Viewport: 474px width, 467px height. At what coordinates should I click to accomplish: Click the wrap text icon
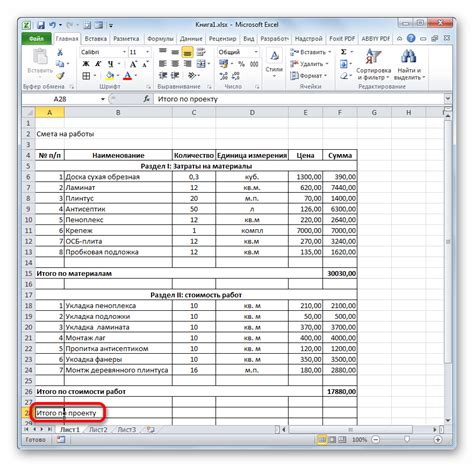[x=201, y=52]
